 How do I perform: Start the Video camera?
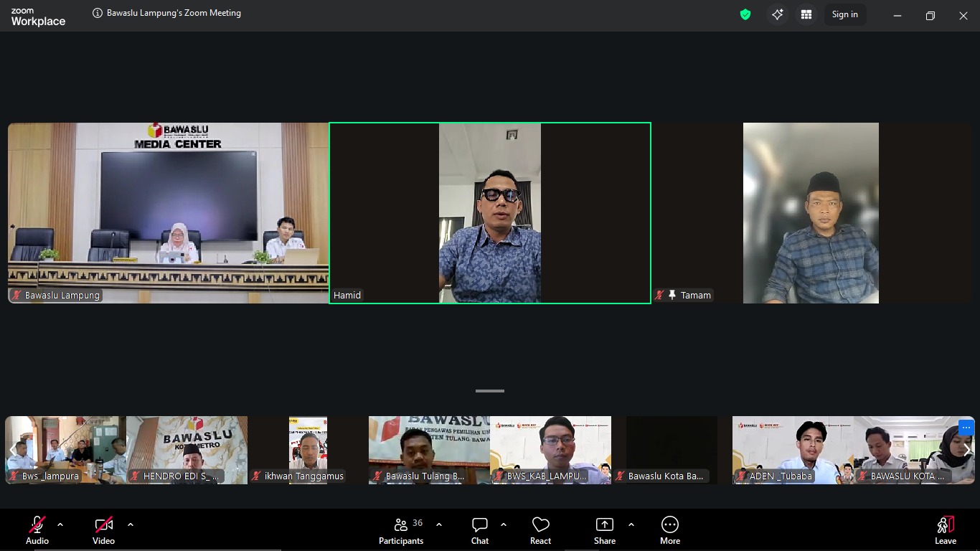(104, 531)
